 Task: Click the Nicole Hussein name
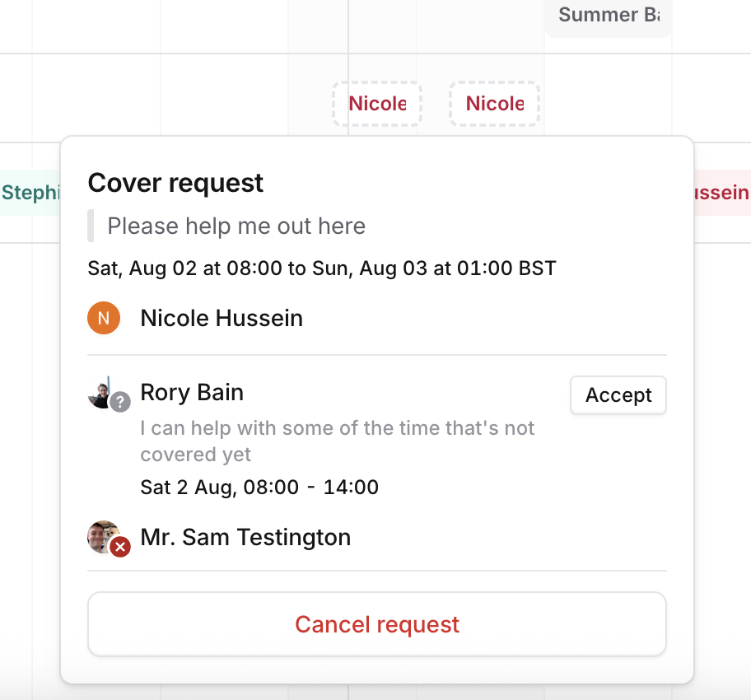[222, 318]
